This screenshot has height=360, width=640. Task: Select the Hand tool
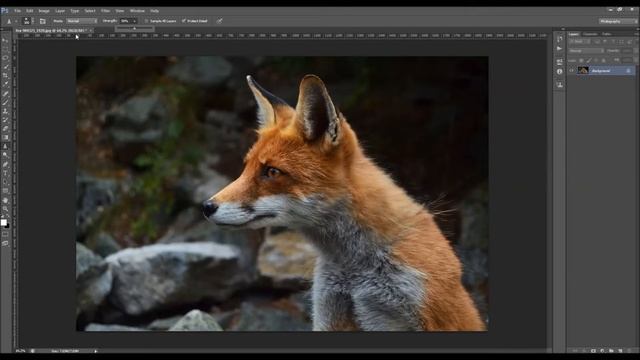point(5,200)
